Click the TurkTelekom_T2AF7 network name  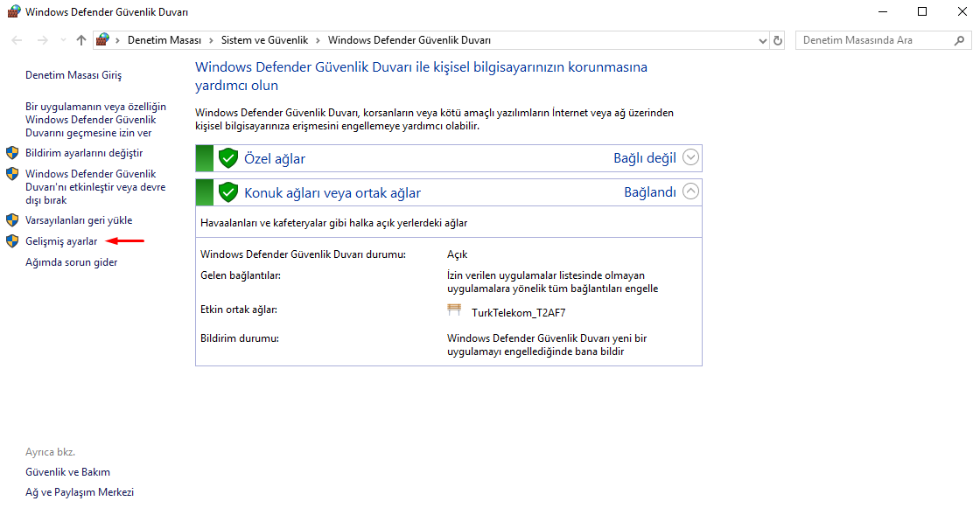coord(518,313)
